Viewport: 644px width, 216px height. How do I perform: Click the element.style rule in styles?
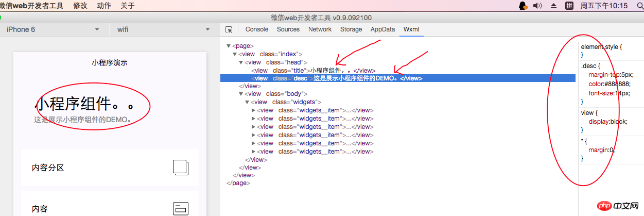(601, 46)
